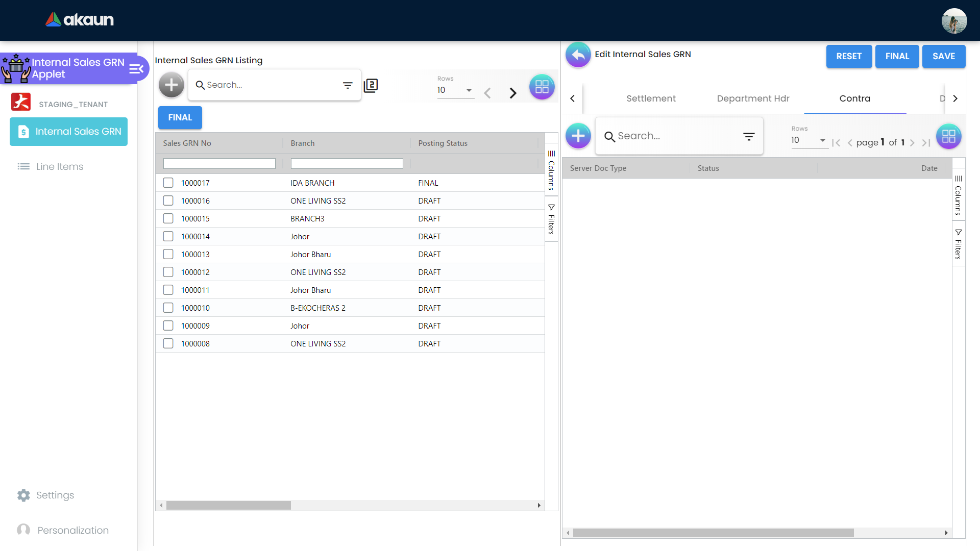Select checkbox for row 1000014
The height and width of the screenshot is (551, 980).
168,236
